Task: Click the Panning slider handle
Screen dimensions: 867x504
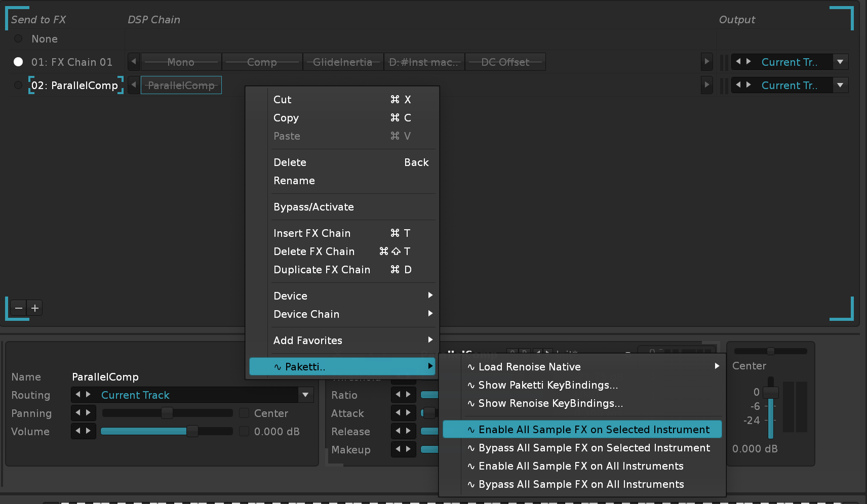Action: pos(167,413)
